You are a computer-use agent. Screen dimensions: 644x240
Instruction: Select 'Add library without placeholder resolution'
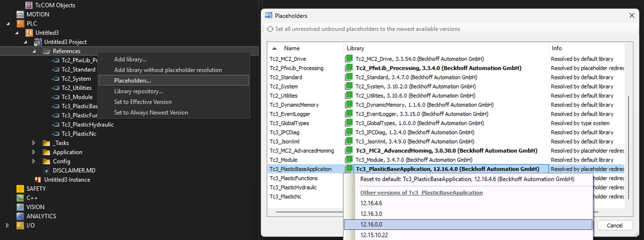pyautogui.click(x=174, y=70)
